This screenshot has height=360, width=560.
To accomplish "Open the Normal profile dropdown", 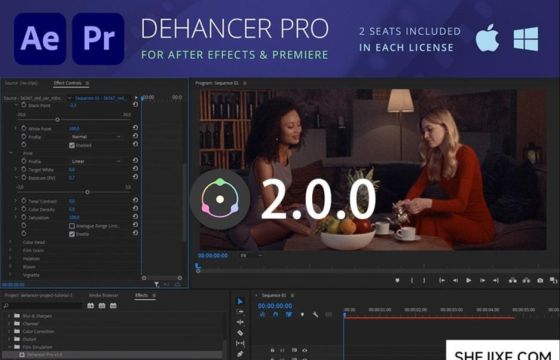I will tap(95, 137).
